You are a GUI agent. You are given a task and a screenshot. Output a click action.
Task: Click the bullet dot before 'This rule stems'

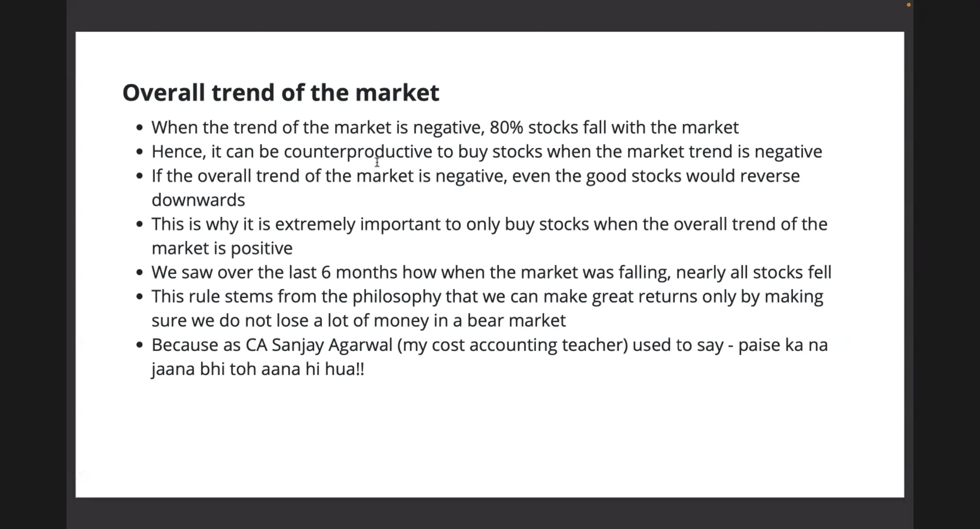[x=140, y=297]
